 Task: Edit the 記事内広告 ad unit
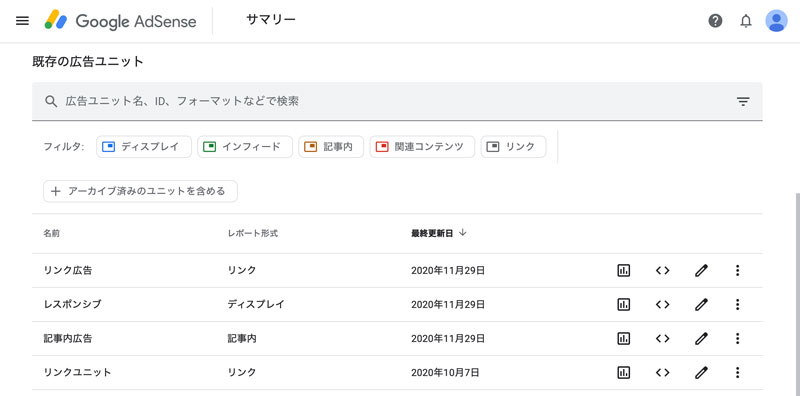(x=702, y=338)
